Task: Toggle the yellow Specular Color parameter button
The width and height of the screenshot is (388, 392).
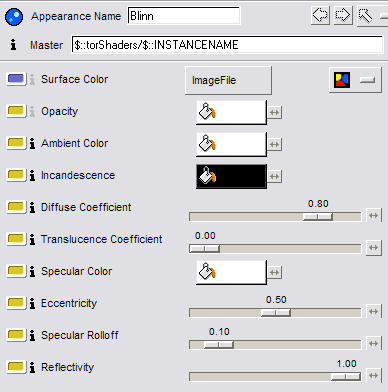Action: pos(16,271)
